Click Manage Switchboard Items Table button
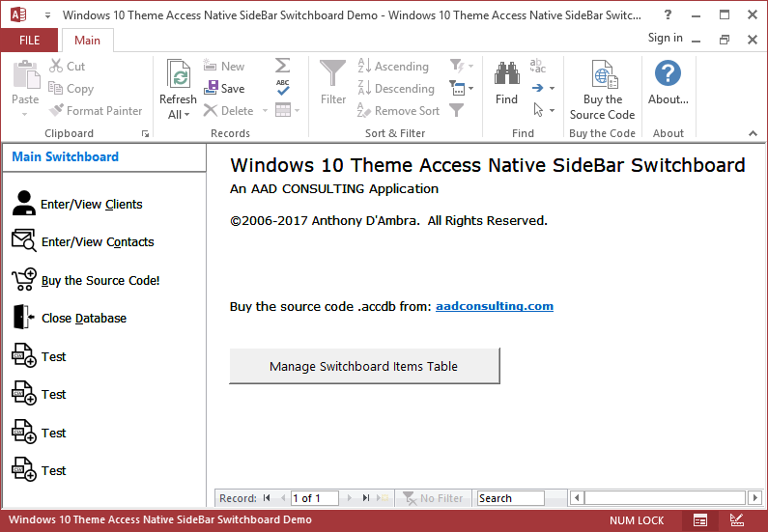Screen dimensions: 768x532 coord(364,366)
